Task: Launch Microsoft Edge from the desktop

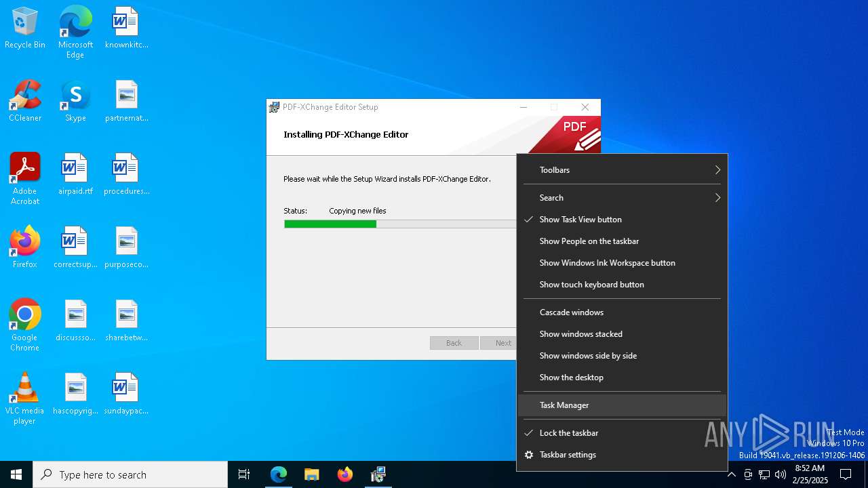Action: pos(75,32)
